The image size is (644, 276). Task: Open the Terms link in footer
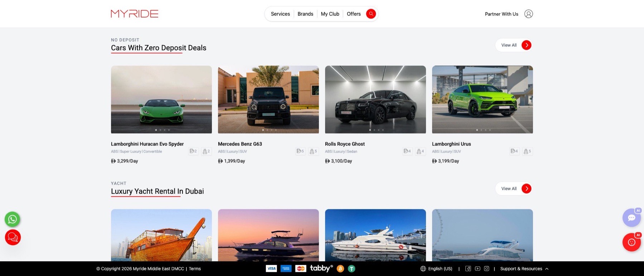[x=195, y=269]
